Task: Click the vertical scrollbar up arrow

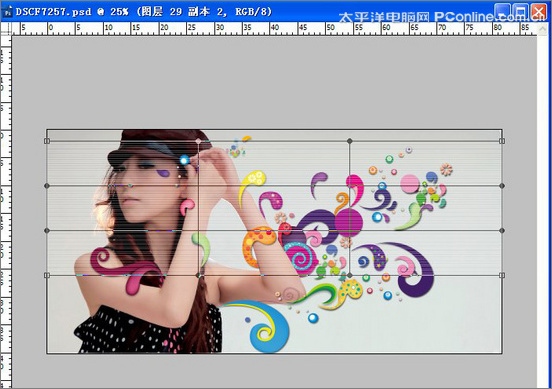Action: click(x=542, y=29)
